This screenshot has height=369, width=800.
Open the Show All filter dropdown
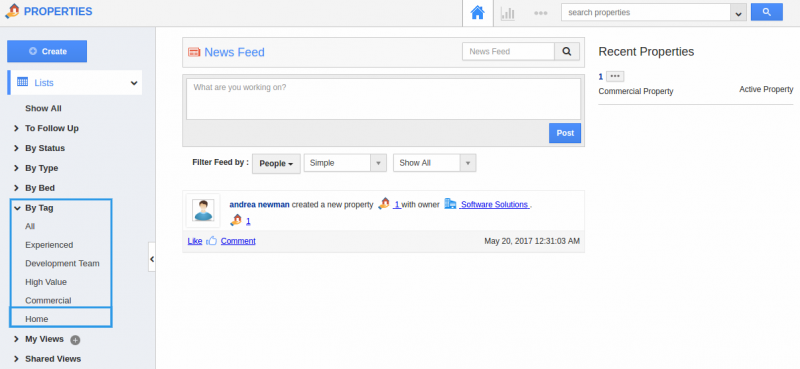click(435, 163)
